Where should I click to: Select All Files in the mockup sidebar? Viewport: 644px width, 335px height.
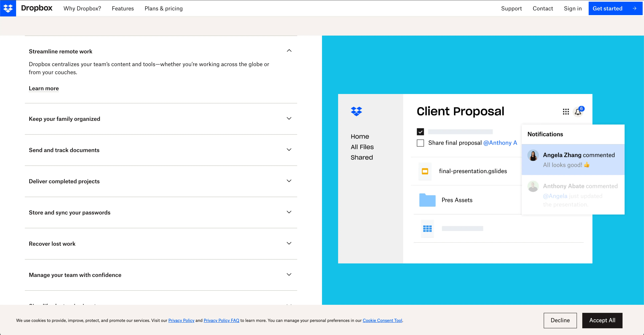[362, 147]
